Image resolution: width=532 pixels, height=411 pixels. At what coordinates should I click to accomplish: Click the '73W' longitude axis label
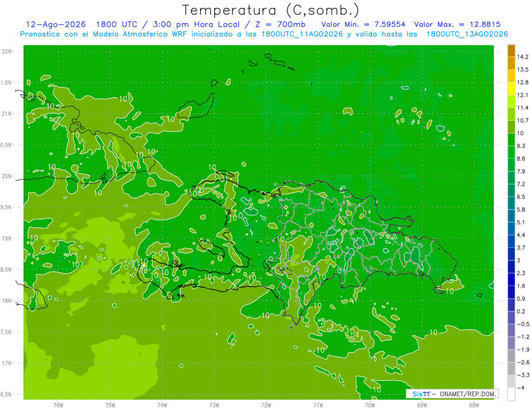(214, 405)
